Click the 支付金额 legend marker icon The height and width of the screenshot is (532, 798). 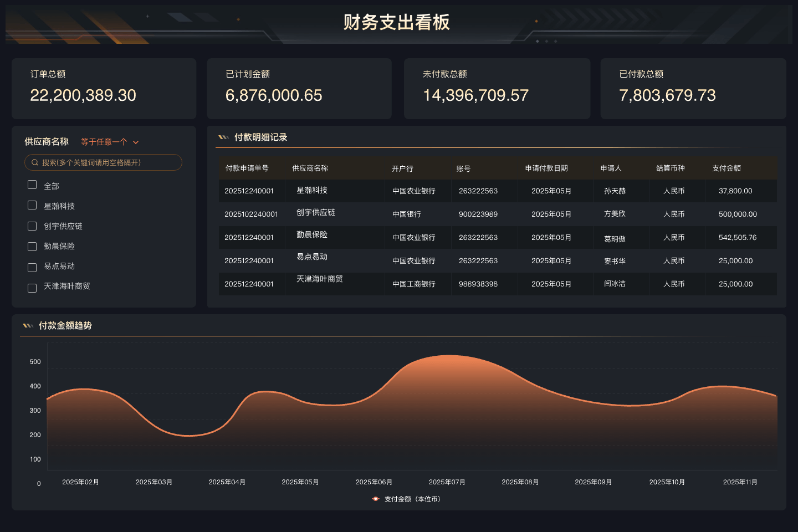[376, 499]
